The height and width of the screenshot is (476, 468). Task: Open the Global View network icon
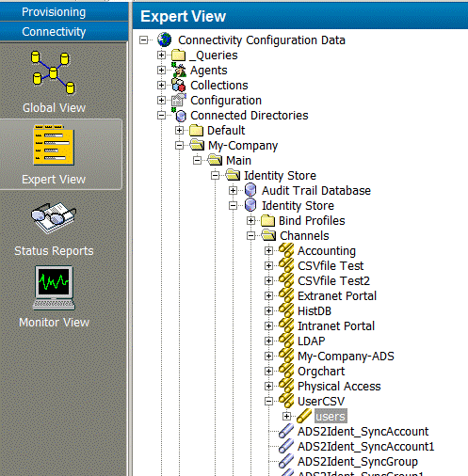(53, 72)
